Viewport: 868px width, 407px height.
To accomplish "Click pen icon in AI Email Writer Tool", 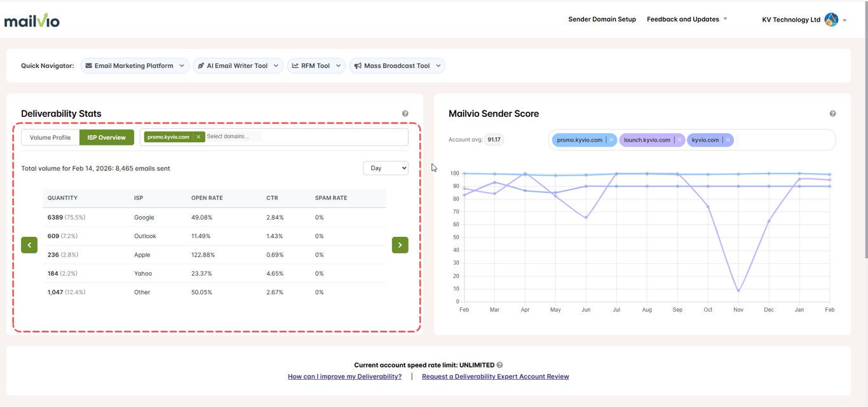I will 201,66.
